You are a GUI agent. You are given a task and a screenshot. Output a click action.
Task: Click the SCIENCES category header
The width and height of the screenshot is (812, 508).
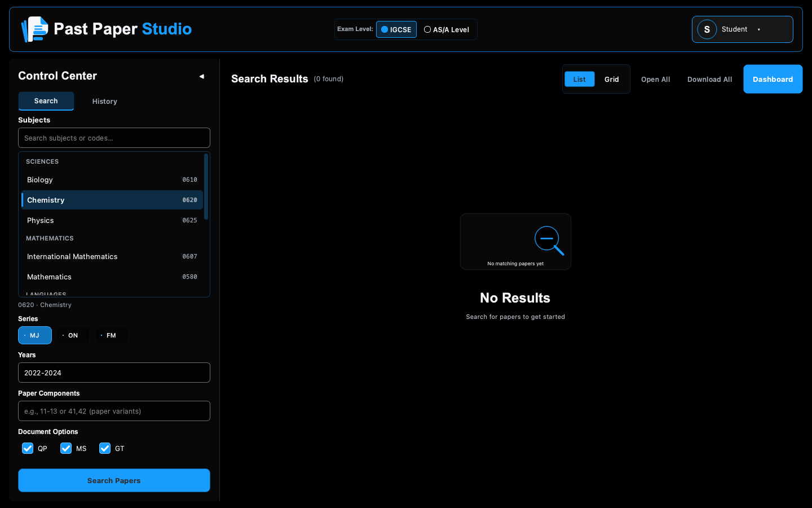[42, 161]
